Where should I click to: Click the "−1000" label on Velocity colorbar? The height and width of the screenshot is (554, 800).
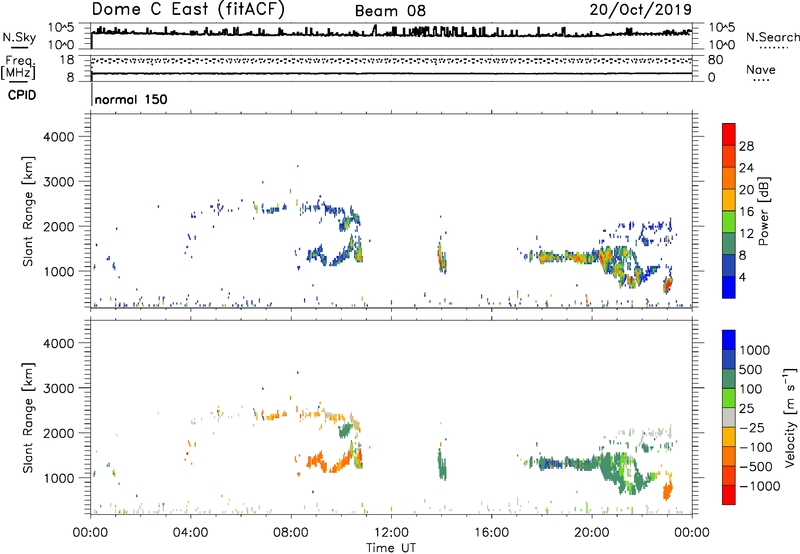pos(760,486)
